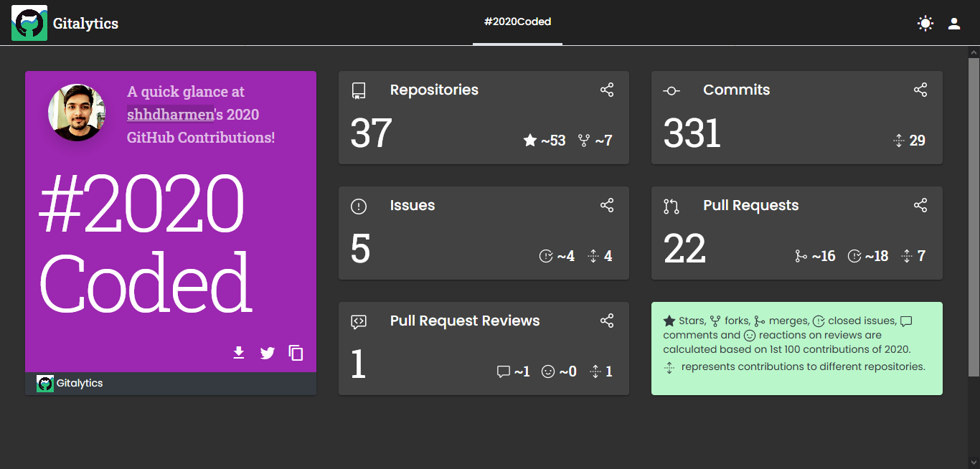Click the scrollbar down arrow
This screenshot has width=980, height=469.
point(974,463)
